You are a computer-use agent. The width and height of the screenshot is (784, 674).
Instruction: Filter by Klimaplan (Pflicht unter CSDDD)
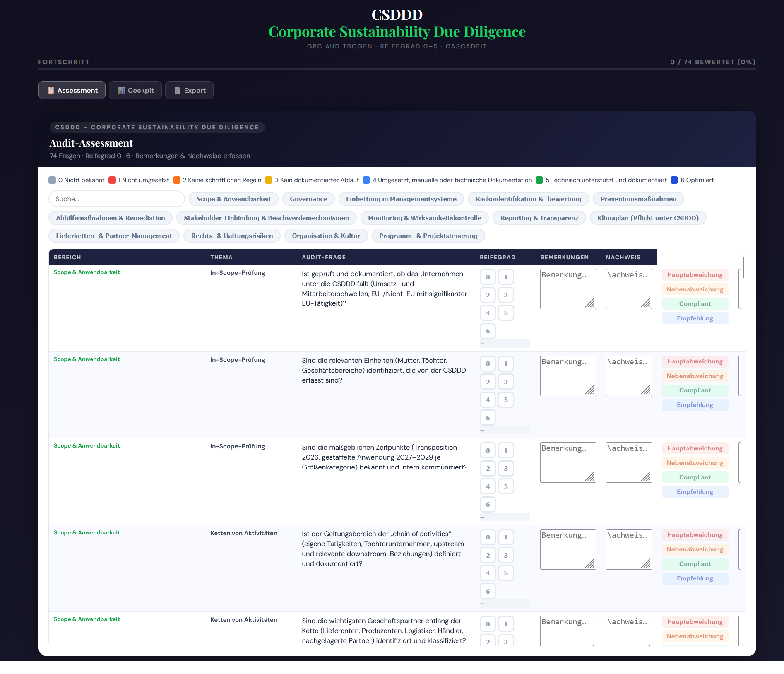[x=648, y=218]
